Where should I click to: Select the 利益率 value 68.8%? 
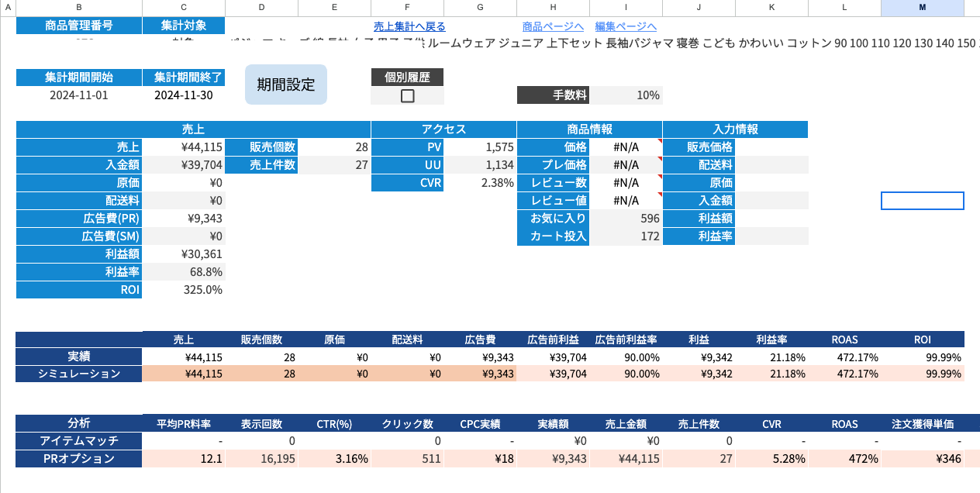(x=184, y=272)
